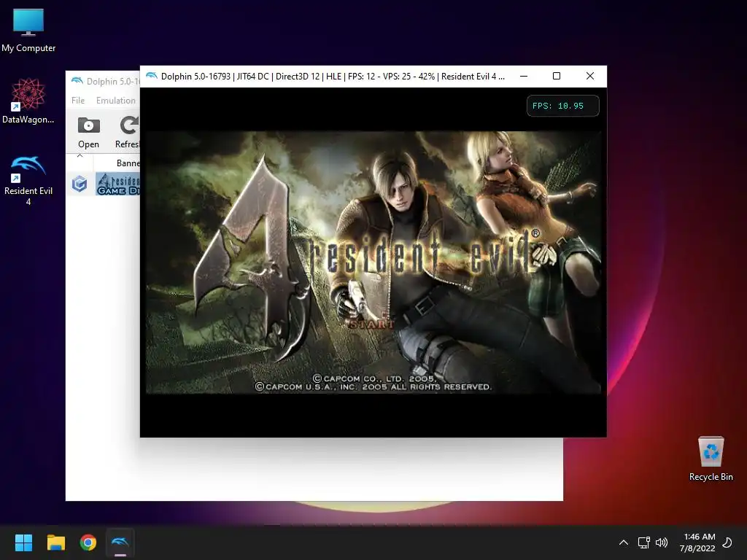Open the Emulation menu in Dolphin
Image resolution: width=747 pixels, height=560 pixels.
click(x=116, y=101)
